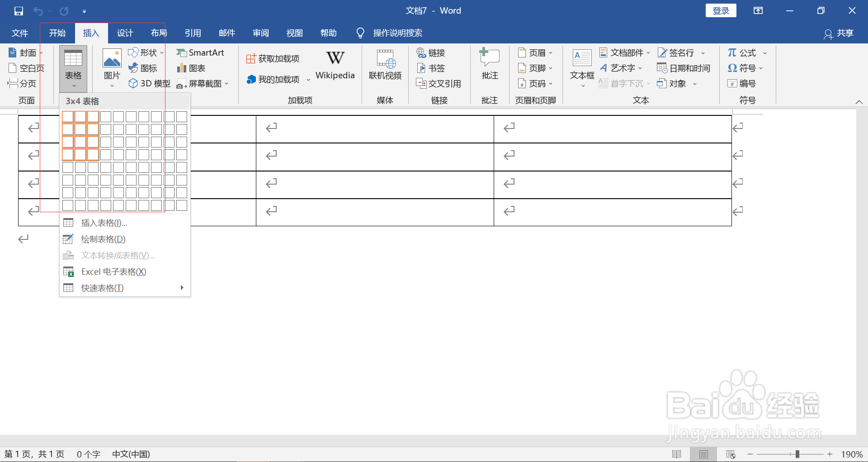Click the 190% zoom level
Screen dimensions: 868x462
point(852,454)
